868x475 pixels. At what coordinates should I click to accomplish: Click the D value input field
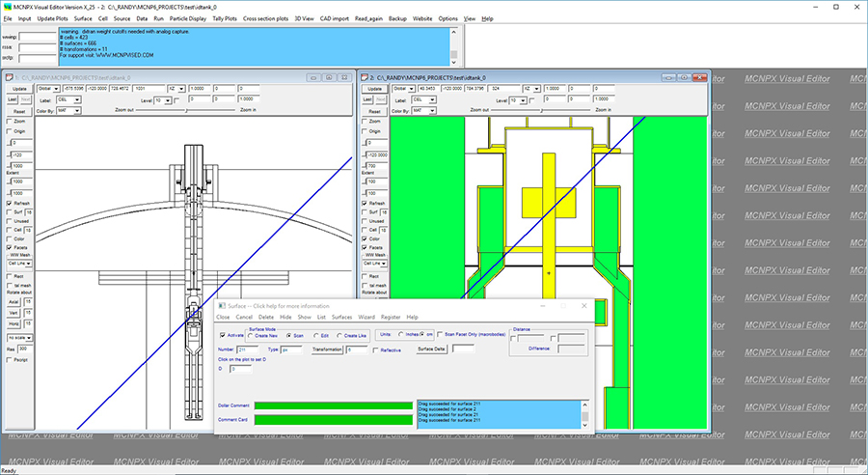click(x=241, y=369)
